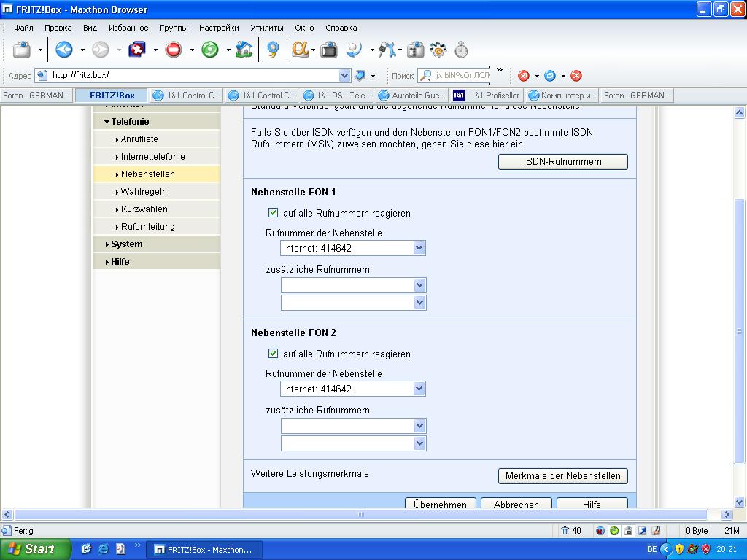Open the Kurzwahlen sidebar link
Image resolution: width=747 pixels, height=560 pixels.
coord(144,209)
